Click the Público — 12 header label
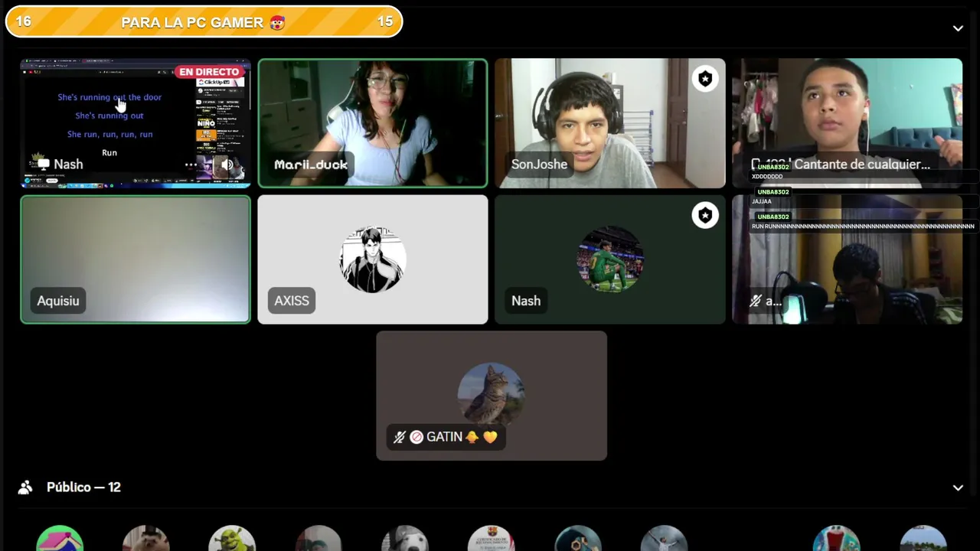Viewport: 980px width, 551px height. 83,487
